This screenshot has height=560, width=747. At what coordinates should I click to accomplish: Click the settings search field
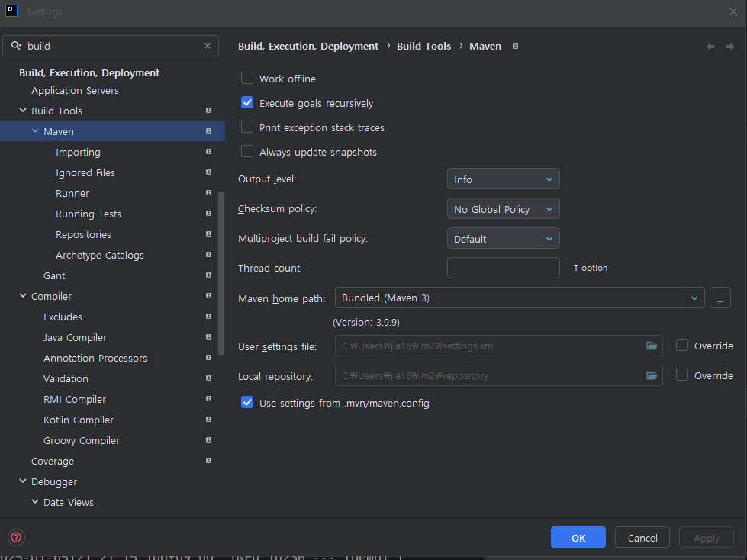111,46
